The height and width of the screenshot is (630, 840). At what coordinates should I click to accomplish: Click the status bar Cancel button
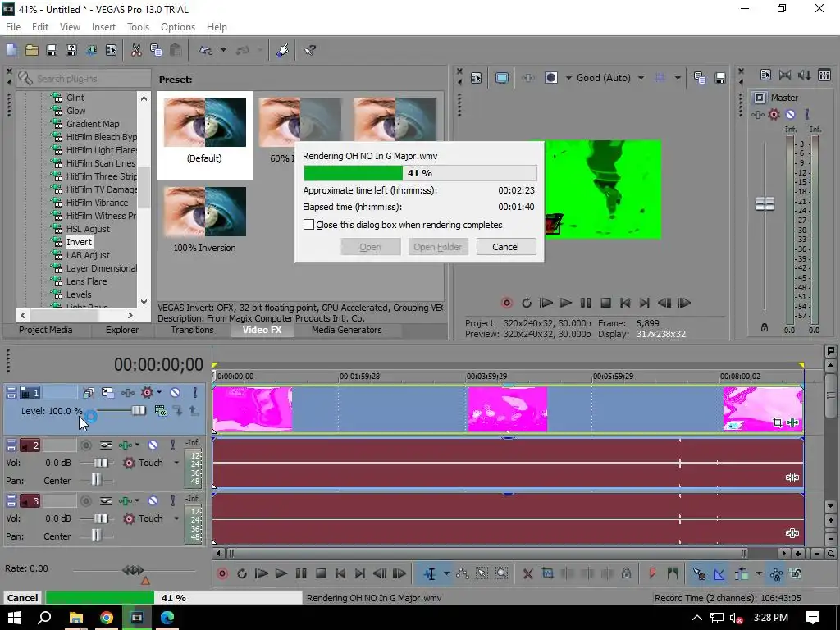point(22,598)
